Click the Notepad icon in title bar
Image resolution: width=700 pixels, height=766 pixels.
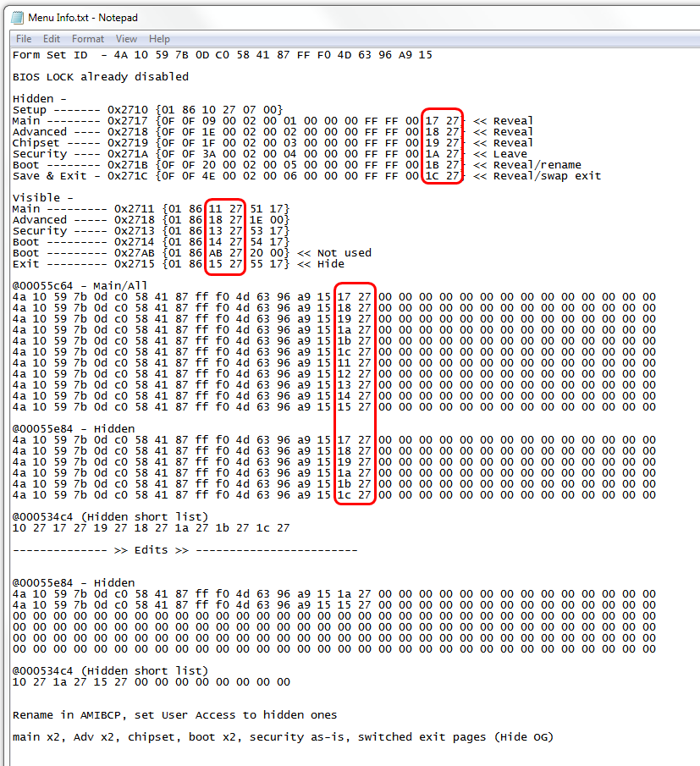coord(17,18)
